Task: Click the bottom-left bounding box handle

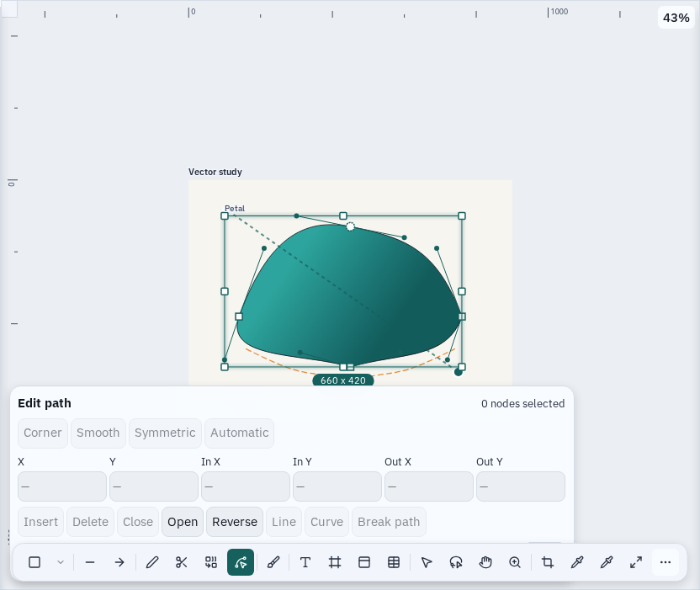Action: pyautogui.click(x=225, y=367)
